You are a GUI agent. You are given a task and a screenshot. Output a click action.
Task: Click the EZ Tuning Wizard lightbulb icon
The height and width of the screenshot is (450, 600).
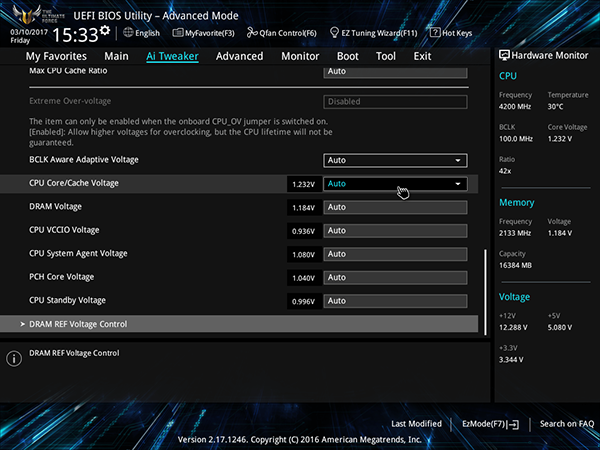pyautogui.click(x=334, y=33)
